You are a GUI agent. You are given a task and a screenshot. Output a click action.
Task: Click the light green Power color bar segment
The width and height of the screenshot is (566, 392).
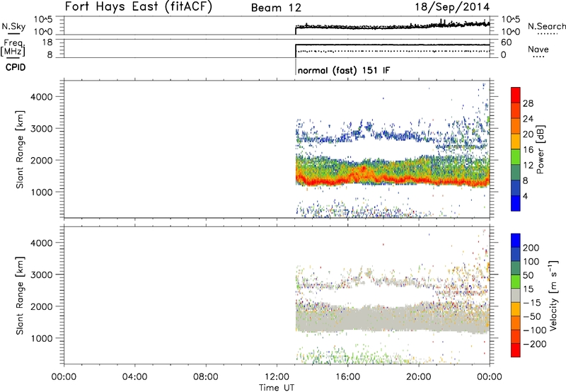click(x=516, y=156)
